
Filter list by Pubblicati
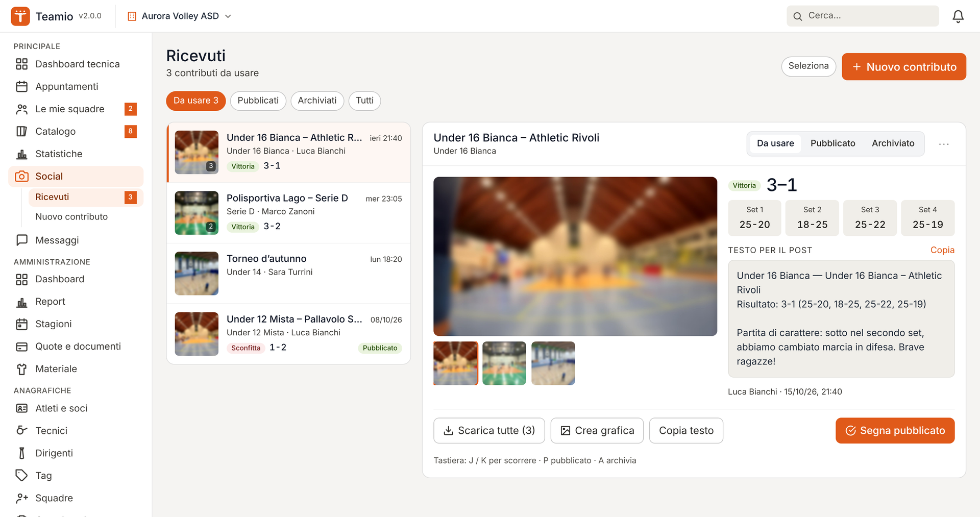point(258,101)
